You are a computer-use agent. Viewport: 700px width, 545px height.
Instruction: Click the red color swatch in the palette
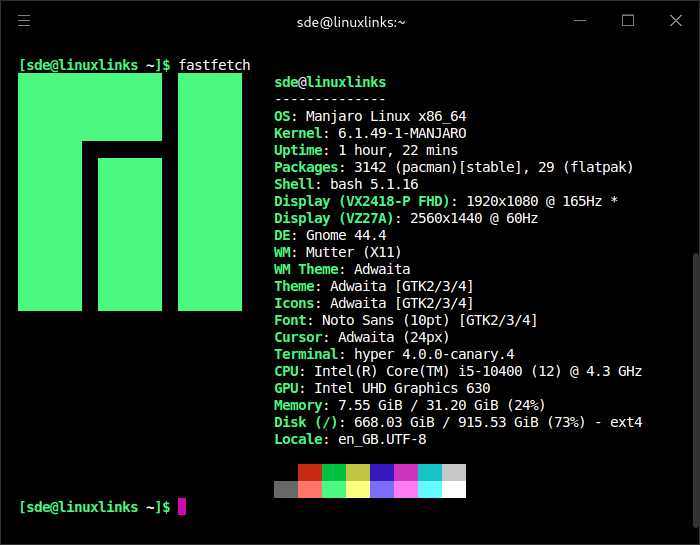(x=310, y=473)
